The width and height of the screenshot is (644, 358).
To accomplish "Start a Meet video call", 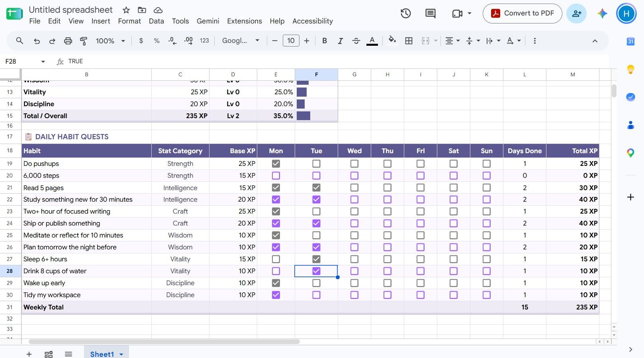I will pyautogui.click(x=457, y=14).
